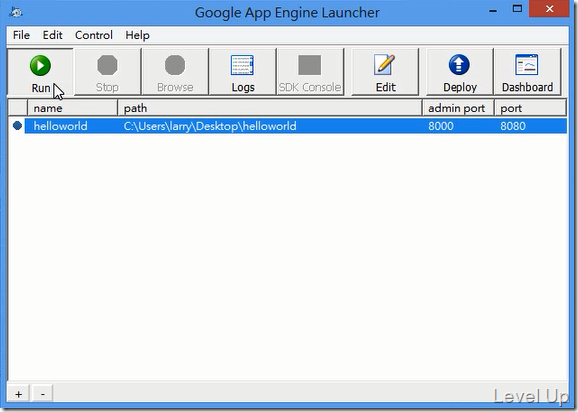This screenshot has width=578, height=412.
Task: Open the Logs viewer
Action: pyautogui.click(x=243, y=72)
